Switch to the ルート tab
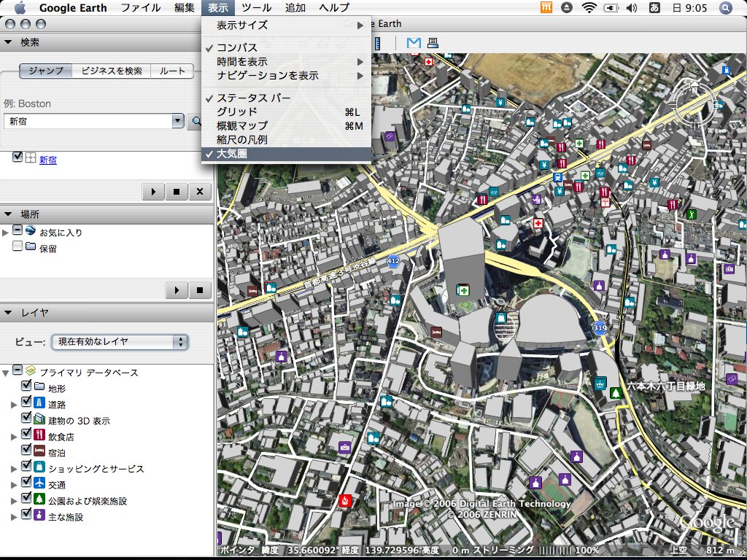Viewport: 747px width, 560px height. tap(172, 71)
